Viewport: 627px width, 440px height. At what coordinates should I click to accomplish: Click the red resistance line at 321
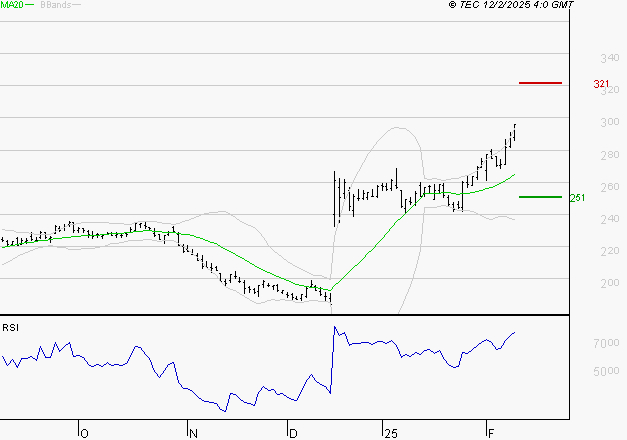coord(540,83)
